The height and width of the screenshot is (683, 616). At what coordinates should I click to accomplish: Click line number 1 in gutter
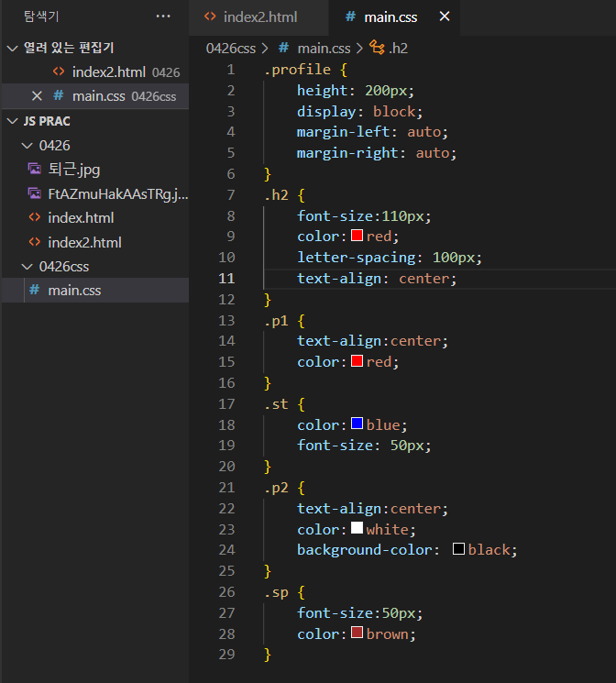coord(231,70)
